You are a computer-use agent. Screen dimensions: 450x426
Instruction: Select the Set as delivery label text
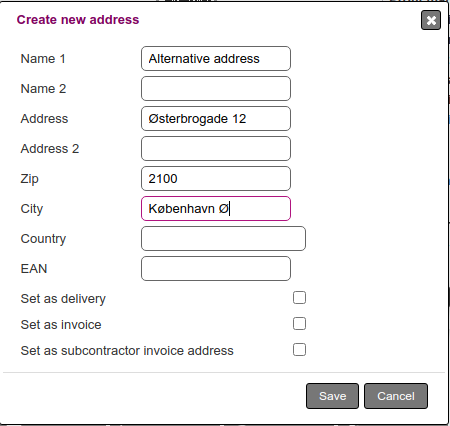[x=63, y=299]
